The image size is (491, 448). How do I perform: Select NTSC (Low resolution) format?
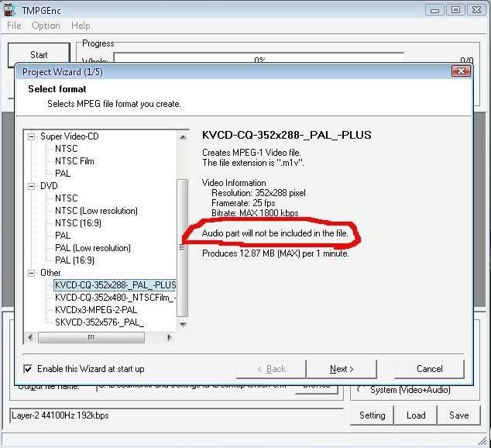tap(96, 211)
